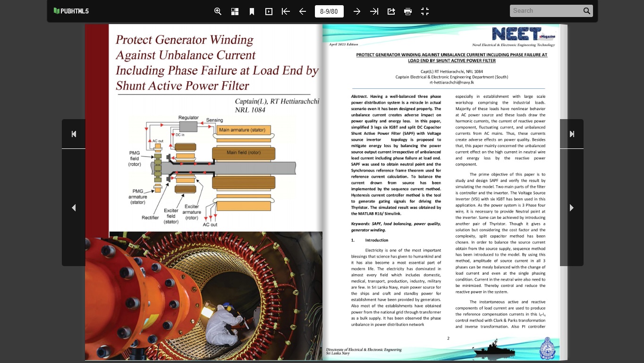Screen dimensions: 644x363
Task: Click 'Directorate of Electrical & Electronic Engineering' footer
Action: pos(364,350)
